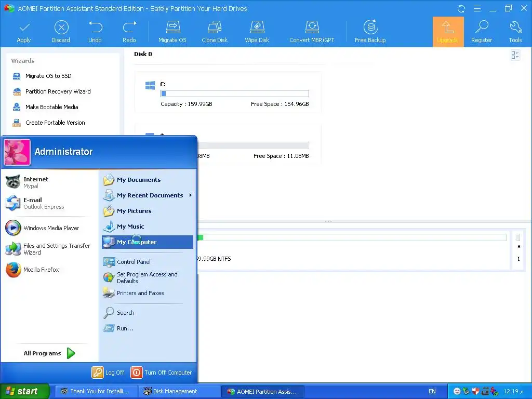Open Wipe Disk tool
The image size is (532, 399).
[x=257, y=32]
